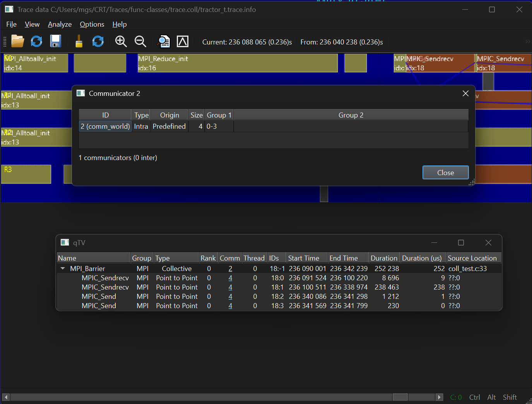Open the View menu

[32, 24]
